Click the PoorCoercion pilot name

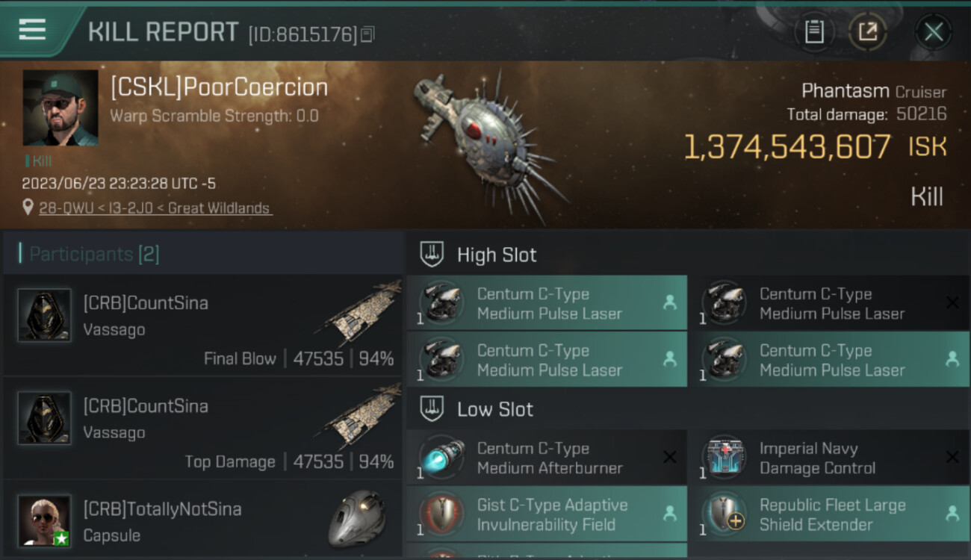[x=219, y=87]
